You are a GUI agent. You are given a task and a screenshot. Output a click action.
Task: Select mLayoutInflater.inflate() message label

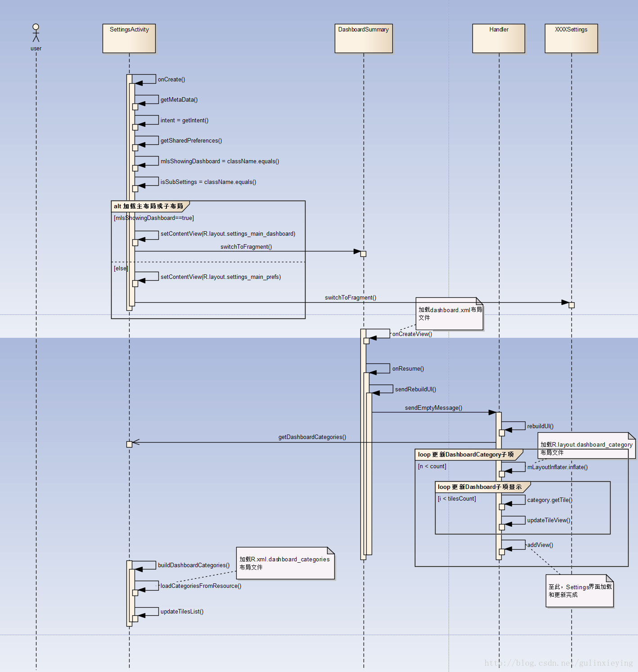(x=557, y=467)
